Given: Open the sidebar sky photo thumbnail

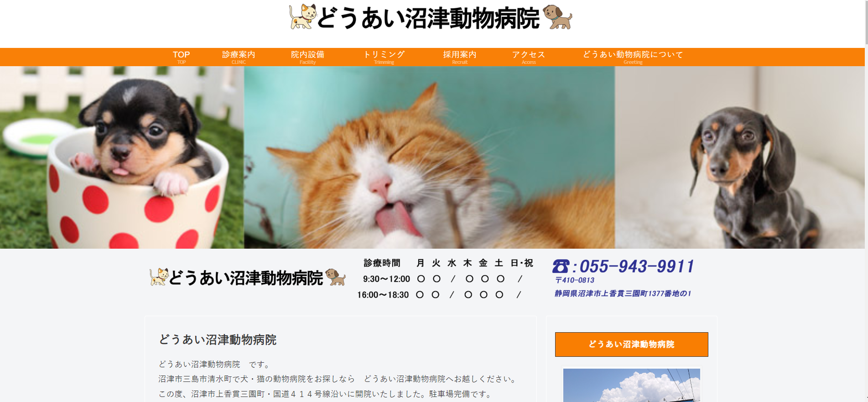Looking at the screenshot, I should 632,385.
